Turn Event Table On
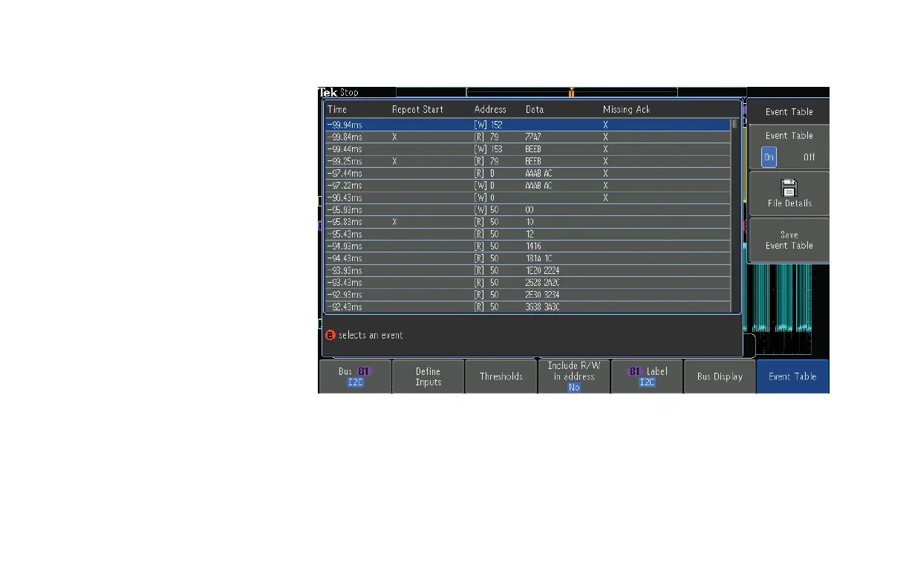 769,157
